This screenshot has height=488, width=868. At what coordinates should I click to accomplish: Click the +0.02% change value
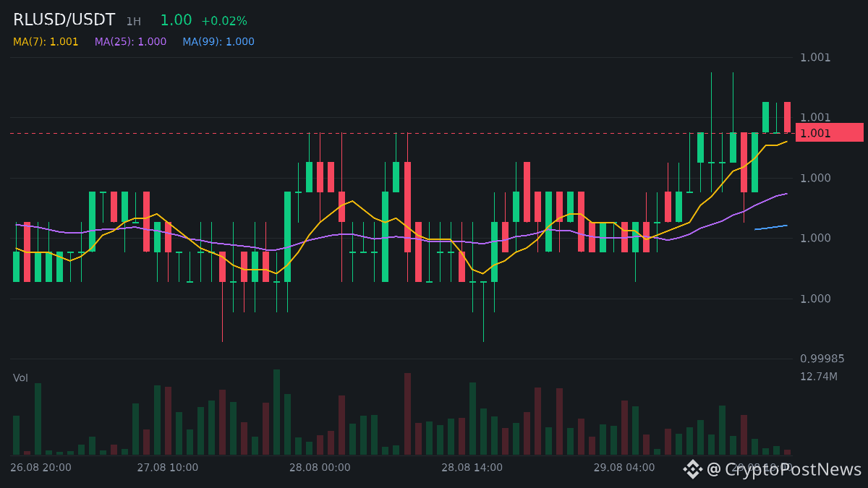click(x=224, y=21)
